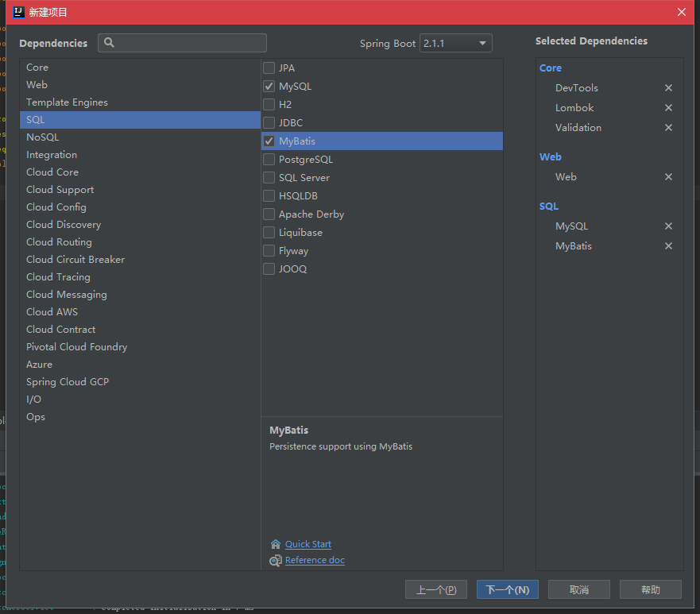Remove Lombok from selected dependencies
The width and height of the screenshot is (700, 614).
(x=668, y=107)
